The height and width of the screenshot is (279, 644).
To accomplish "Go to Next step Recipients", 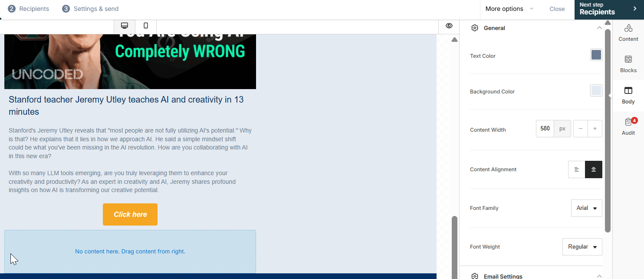I will tap(609, 10).
